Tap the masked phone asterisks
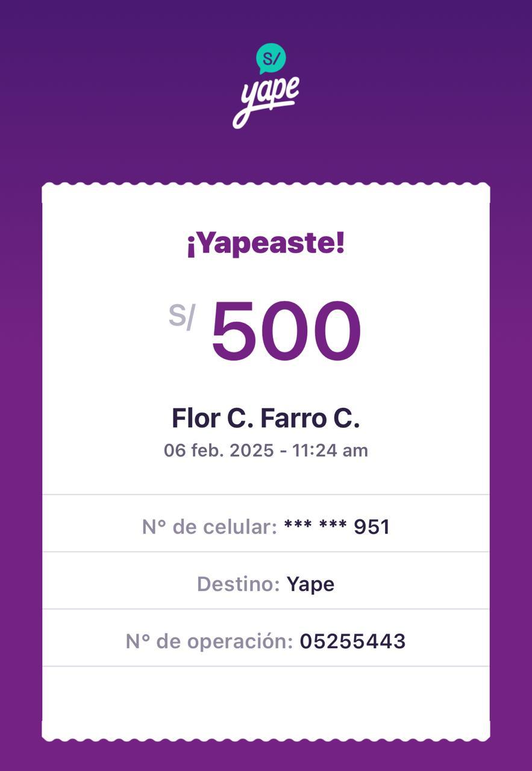 click(x=315, y=528)
